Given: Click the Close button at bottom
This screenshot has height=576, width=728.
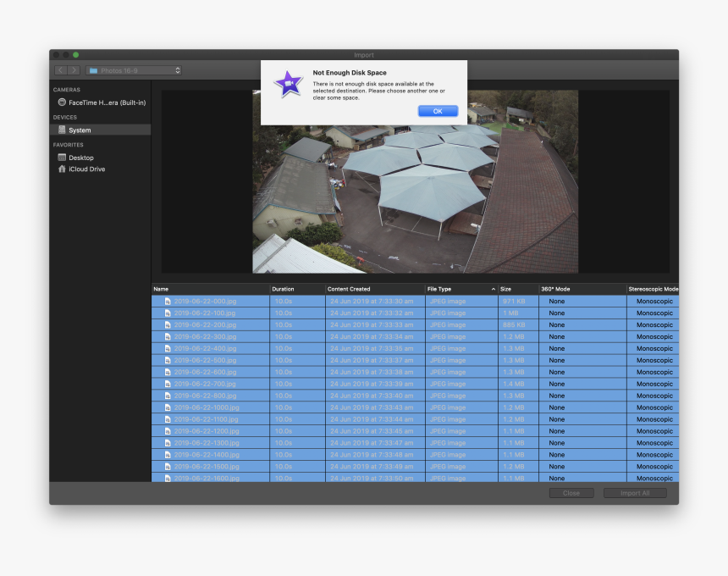Looking at the screenshot, I should [x=571, y=493].
